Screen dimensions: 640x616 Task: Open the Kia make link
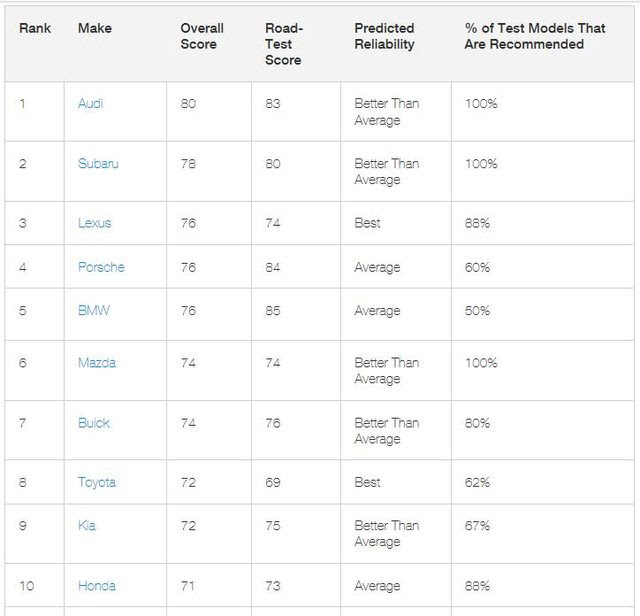tap(87, 526)
